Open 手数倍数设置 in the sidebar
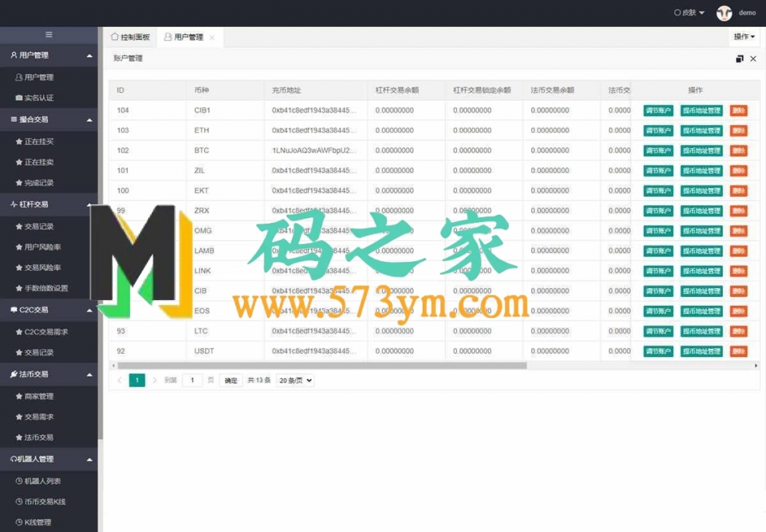 (x=42, y=288)
